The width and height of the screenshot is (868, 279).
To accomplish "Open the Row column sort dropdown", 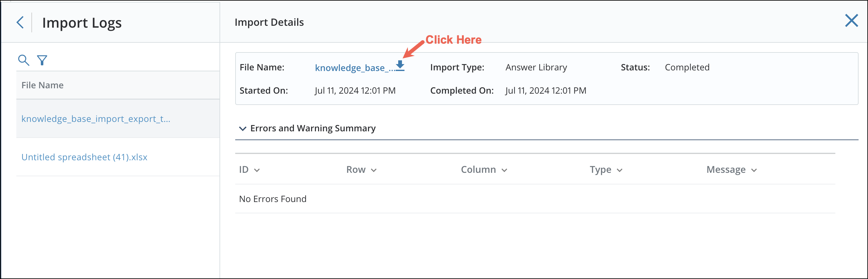I will pyautogui.click(x=373, y=170).
